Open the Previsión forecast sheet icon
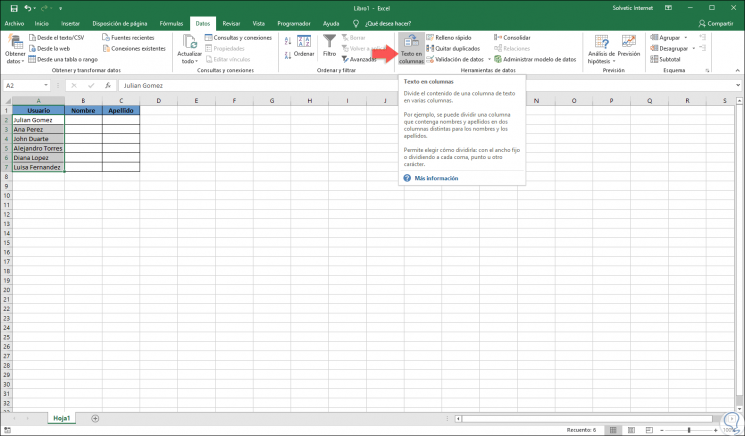 tap(628, 42)
